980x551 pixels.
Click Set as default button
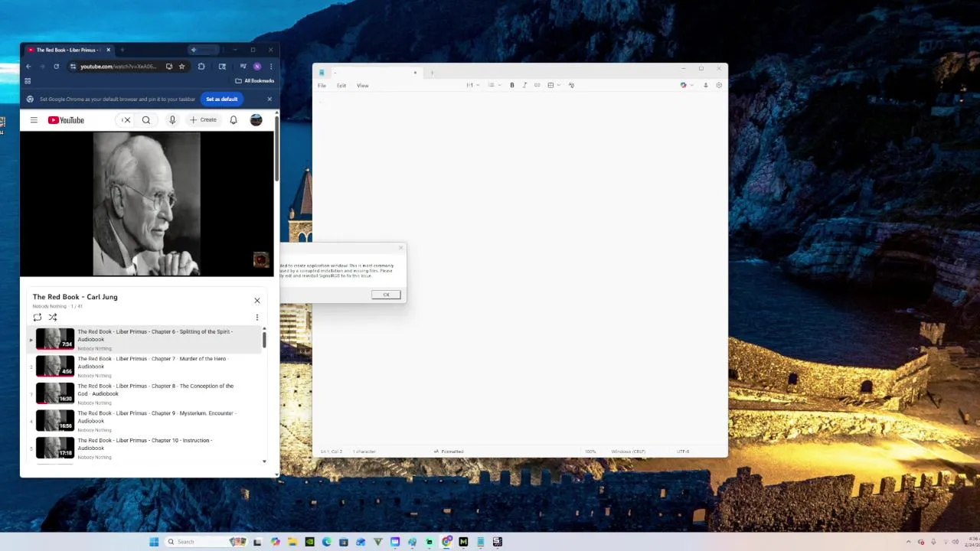[x=221, y=99]
